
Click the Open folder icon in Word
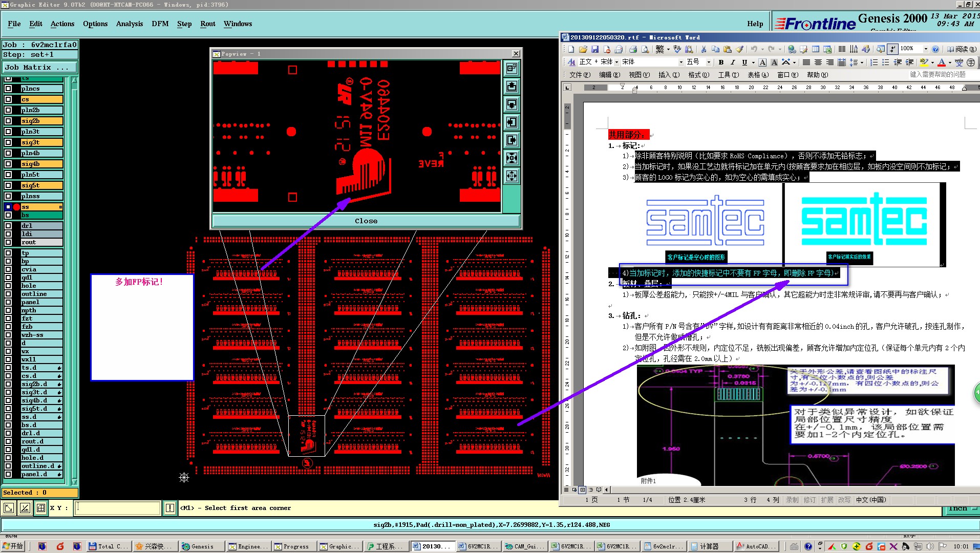(583, 49)
